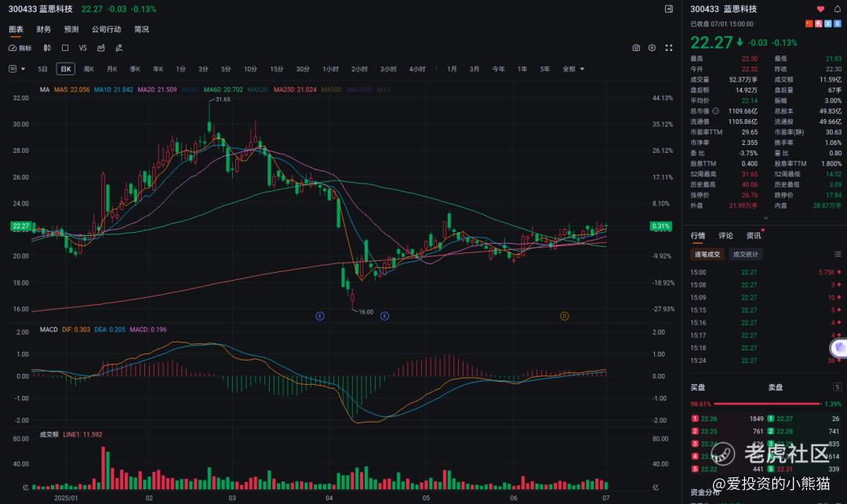This screenshot has width=847, height=504.
Task: Toggle the MA5 moving average line
Action: pos(72,89)
